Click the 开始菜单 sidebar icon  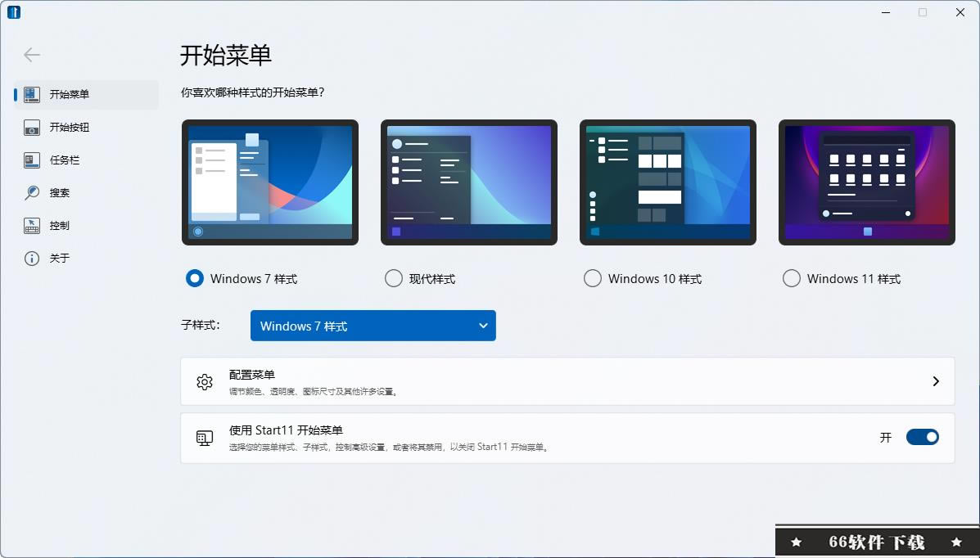[x=32, y=94]
